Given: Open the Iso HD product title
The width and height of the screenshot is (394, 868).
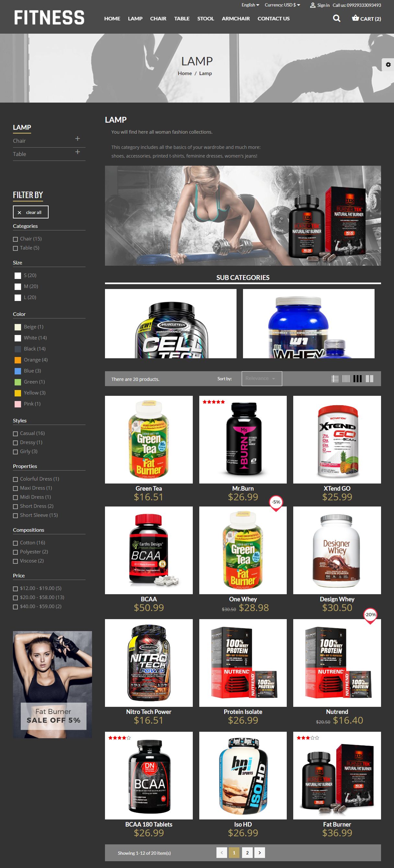Looking at the screenshot, I should point(243,825).
